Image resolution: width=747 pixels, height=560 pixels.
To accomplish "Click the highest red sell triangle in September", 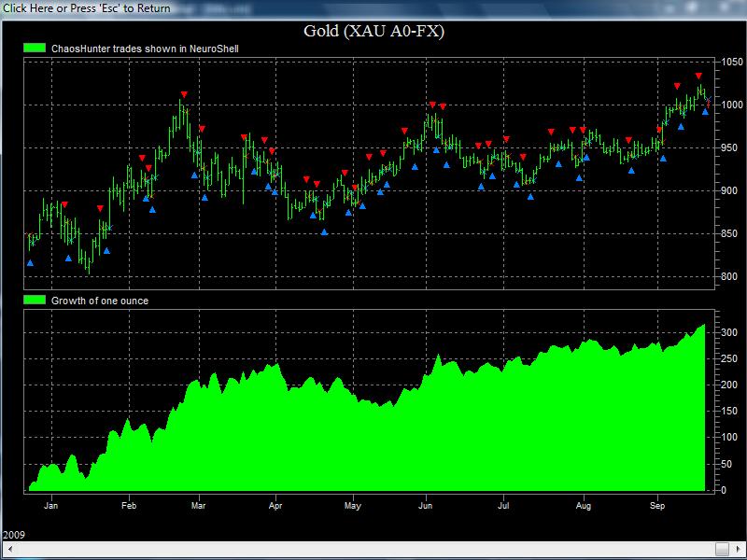I will click(698, 76).
